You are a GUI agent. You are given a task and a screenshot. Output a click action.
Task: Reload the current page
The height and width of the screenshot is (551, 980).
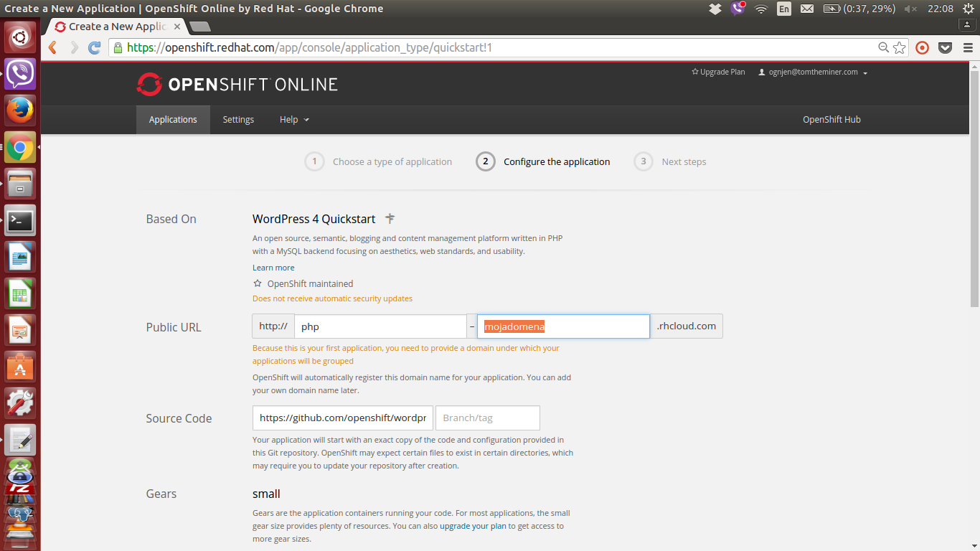pos(94,47)
